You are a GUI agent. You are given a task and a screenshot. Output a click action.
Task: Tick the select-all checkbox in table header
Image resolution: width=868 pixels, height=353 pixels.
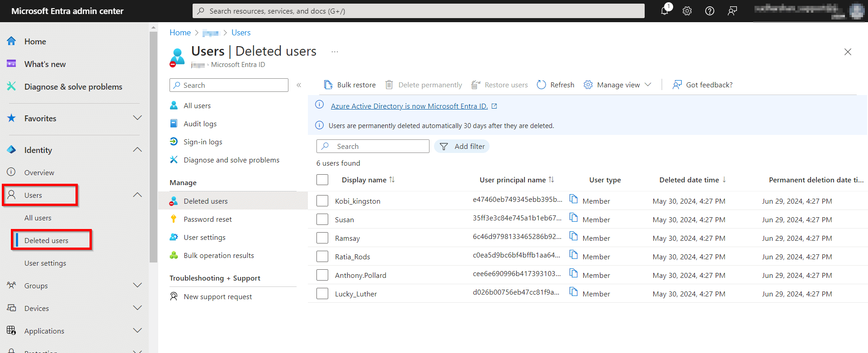(x=322, y=180)
